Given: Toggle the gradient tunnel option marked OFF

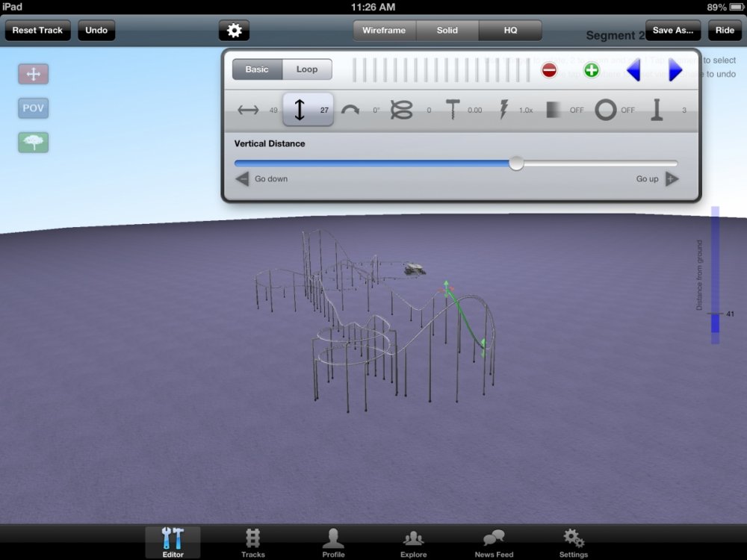Looking at the screenshot, I should [554, 110].
